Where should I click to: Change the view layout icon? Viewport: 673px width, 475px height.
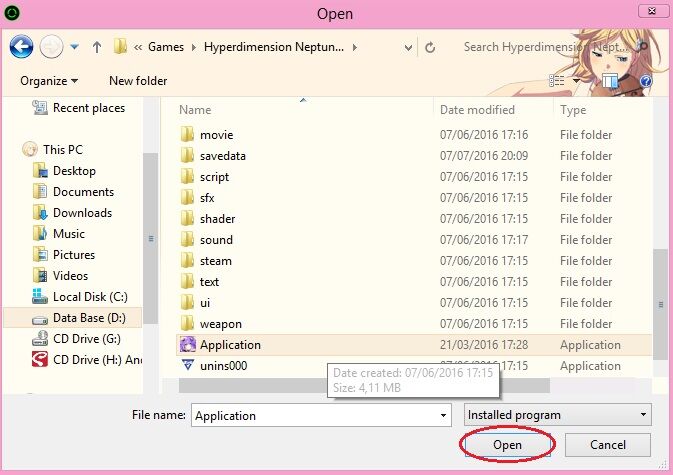click(557, 80)
